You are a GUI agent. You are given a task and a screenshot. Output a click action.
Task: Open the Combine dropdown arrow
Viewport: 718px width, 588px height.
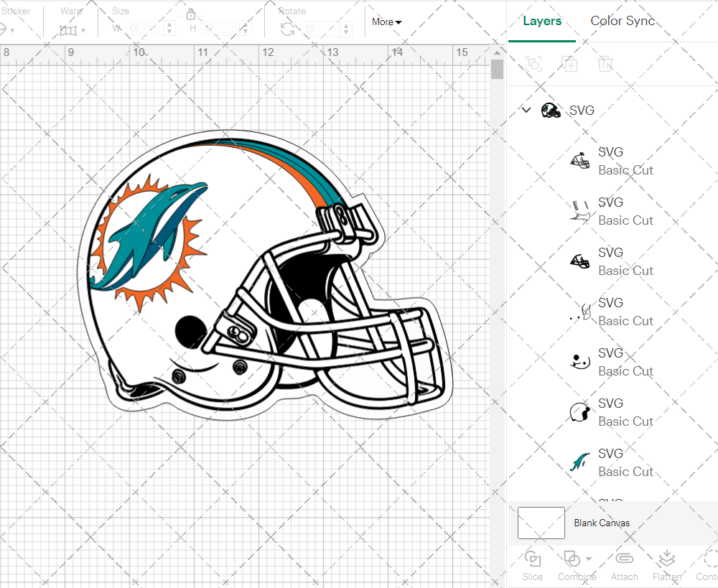(589, 559)
